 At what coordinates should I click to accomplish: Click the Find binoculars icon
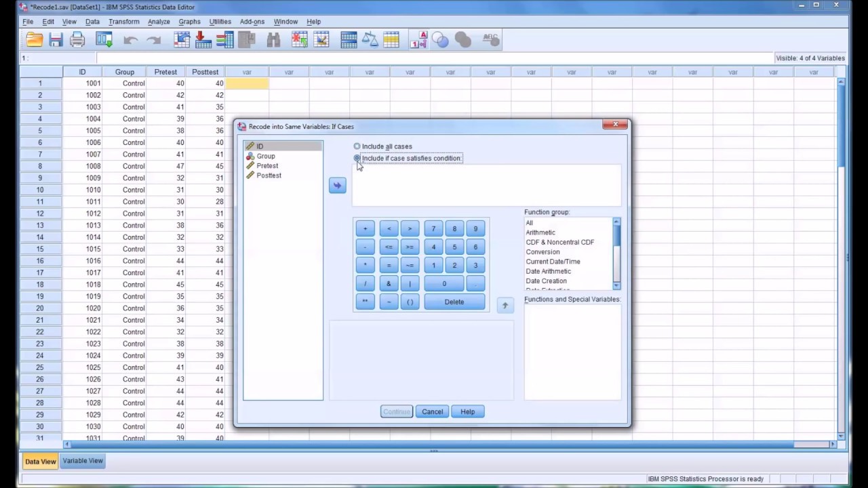tap(273, 41)
